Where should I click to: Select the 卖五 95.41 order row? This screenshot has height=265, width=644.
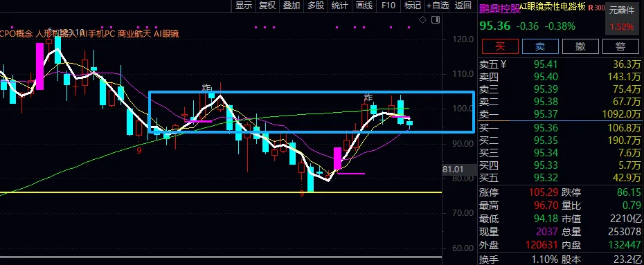(x=560, y=64)
